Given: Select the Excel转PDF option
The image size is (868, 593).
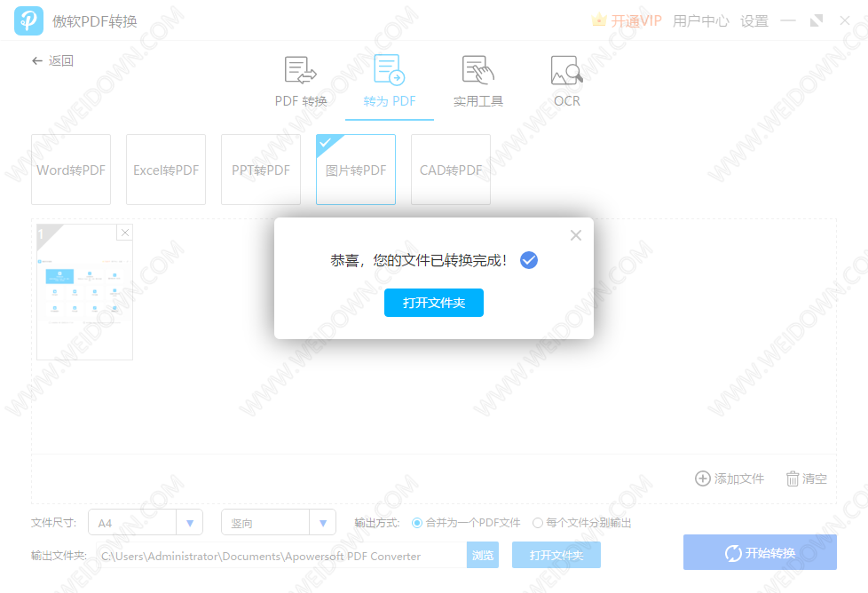Looking at the screenshot, I should [x=166, y=170].
